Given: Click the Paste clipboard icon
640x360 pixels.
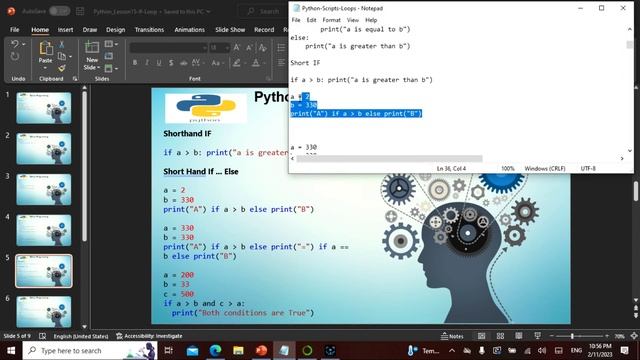Looking at the screenshot, I should click(x=46, y=48).
